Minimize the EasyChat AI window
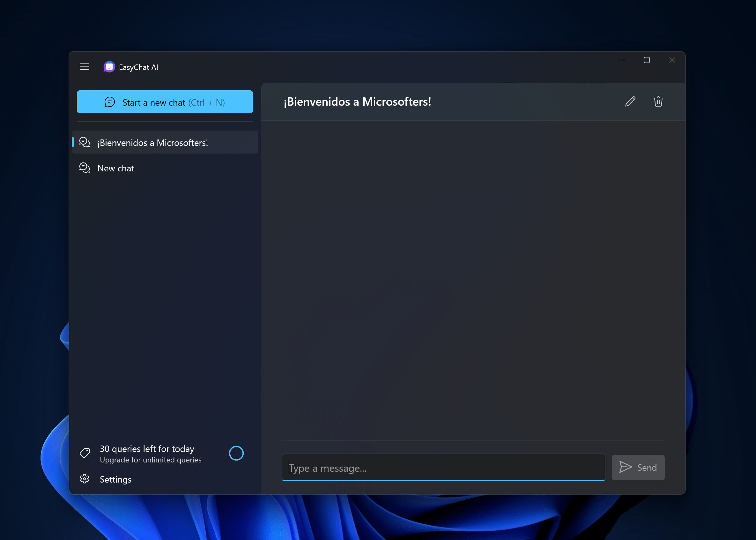The height and width of the screenshot is (540, 756). pos(621,60)
